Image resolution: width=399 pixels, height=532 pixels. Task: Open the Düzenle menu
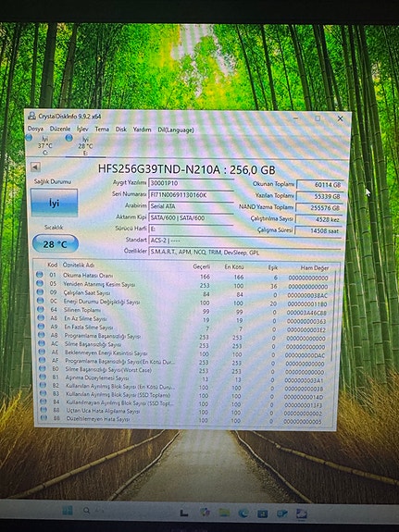coord(60,129)
